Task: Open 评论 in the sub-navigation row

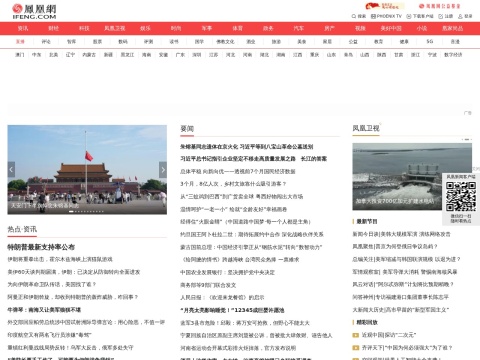Action: coord(46,42)
